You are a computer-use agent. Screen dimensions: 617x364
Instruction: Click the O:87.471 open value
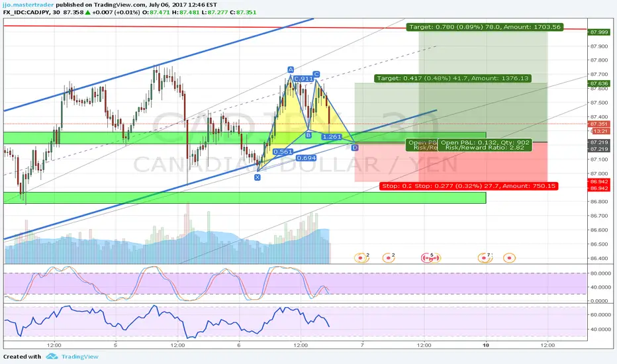coord(156,12)
